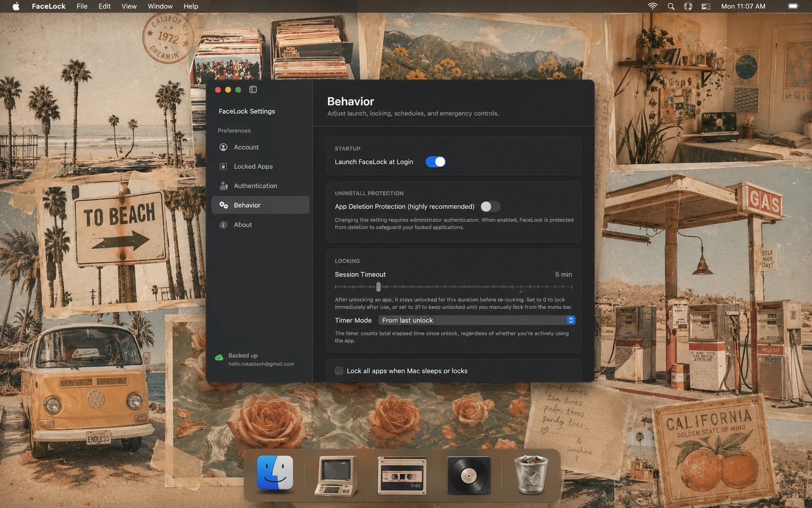The width and height of the screenshot is (812, 508).
Task: Click the 5 min timeout value
Action: point(564,274)
